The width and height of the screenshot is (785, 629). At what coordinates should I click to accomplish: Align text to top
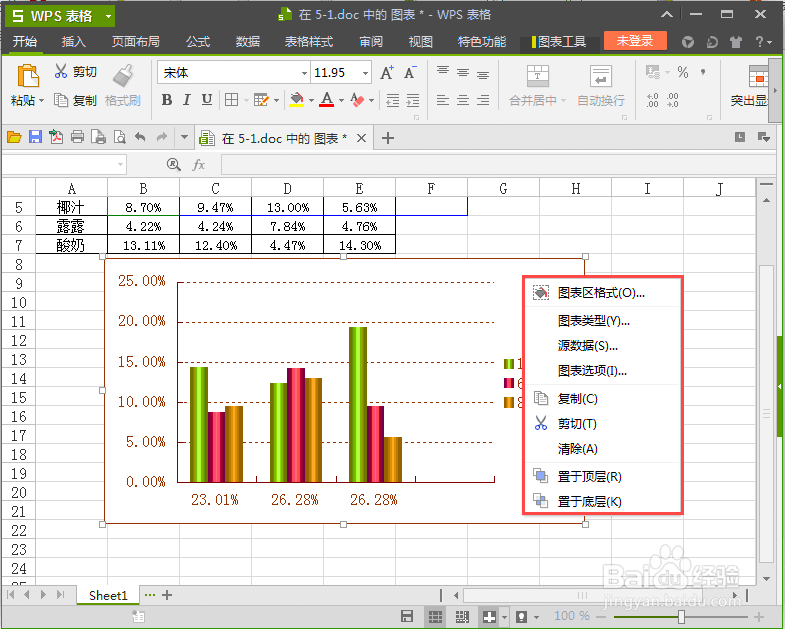tap(443, 70)
